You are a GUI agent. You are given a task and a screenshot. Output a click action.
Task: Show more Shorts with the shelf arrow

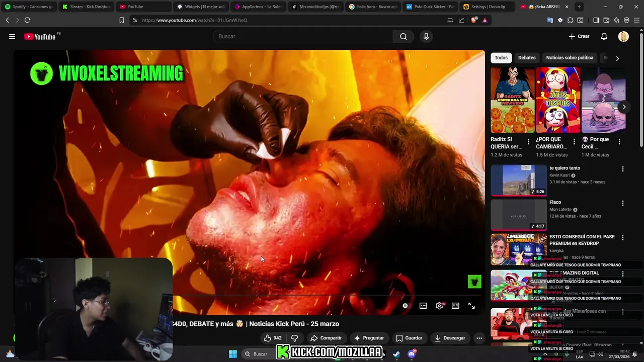coord(624,107)
